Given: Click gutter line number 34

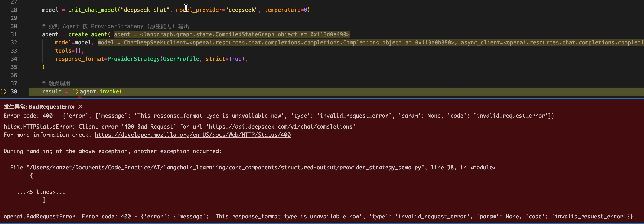Looking at the screenshot, I should coord(14,59).
